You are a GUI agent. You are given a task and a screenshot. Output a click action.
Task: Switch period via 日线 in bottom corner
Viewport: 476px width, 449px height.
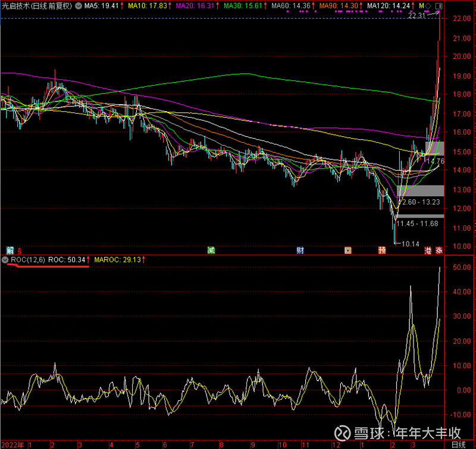[458, 445]
